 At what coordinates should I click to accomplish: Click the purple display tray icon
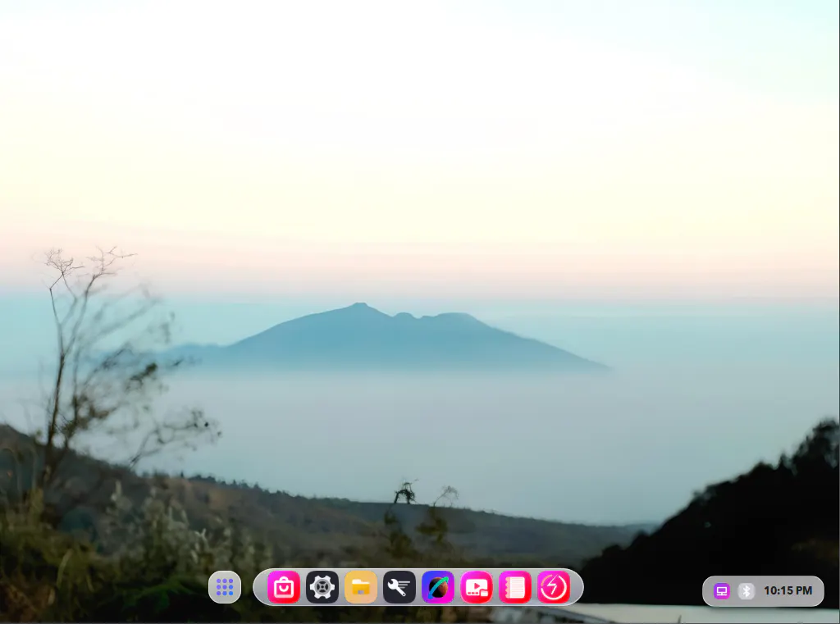point(722,591)
